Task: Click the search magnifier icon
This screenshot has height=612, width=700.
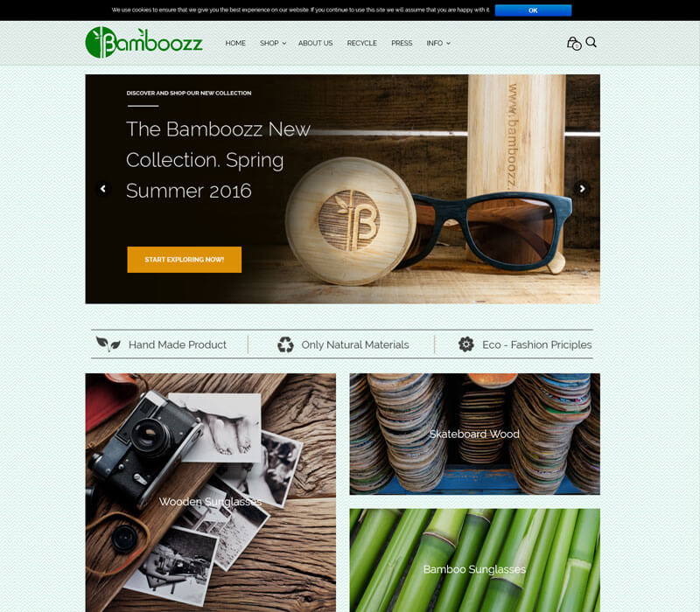Action: [591, 42]
